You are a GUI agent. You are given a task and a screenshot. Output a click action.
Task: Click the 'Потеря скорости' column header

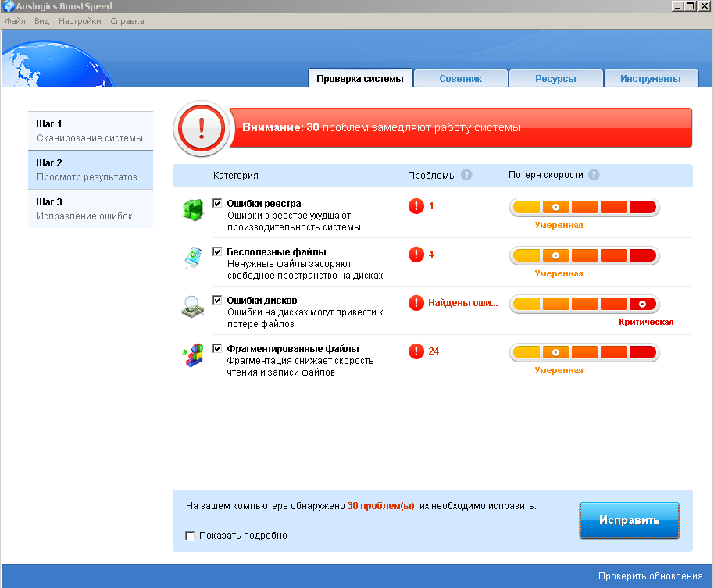click(546, 175)
